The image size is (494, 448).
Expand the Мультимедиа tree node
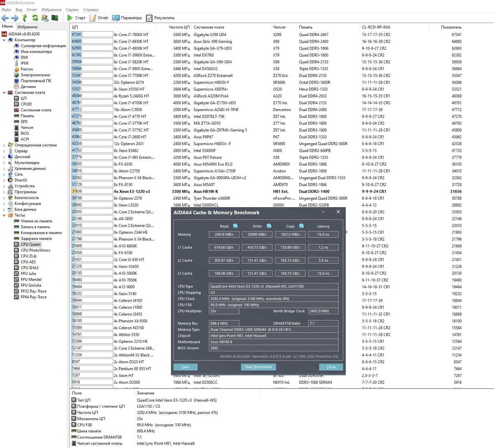(4, 163)
